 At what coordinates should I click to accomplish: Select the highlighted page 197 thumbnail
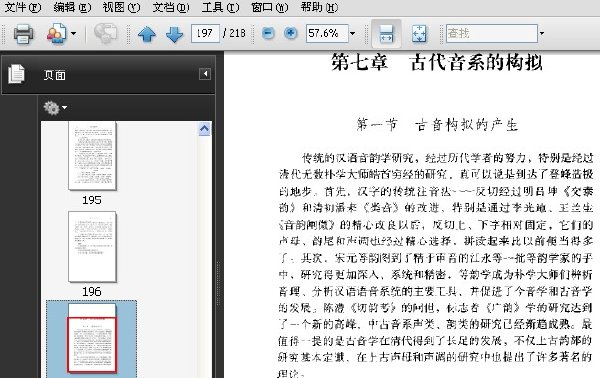(92, 339)
